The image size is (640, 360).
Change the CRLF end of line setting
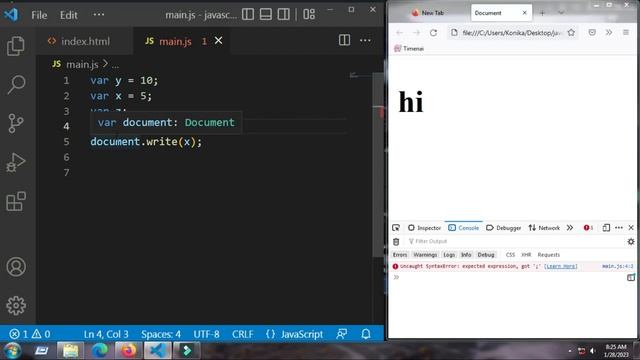[x=243, y=334]
